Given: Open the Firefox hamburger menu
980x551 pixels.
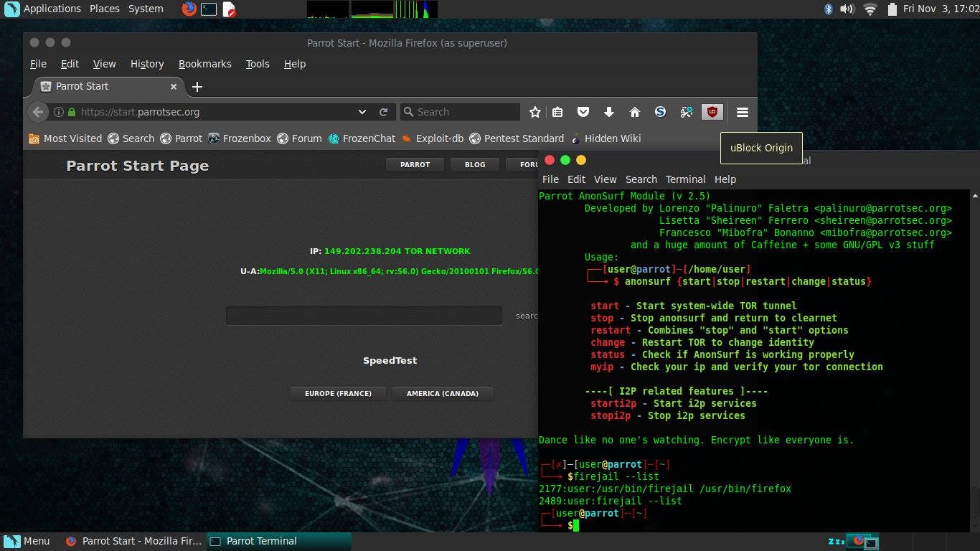Looking at the screenshot, I should 742,112.
